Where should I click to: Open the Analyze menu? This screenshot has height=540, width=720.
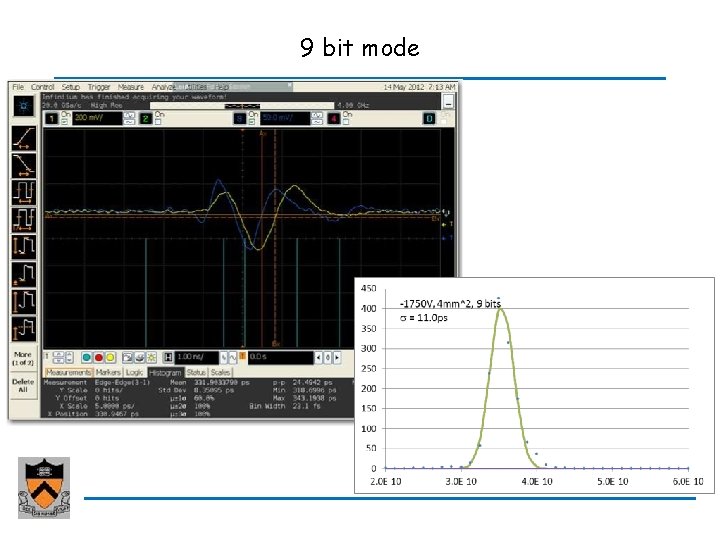pyautogui.click(x=163, y=87)
